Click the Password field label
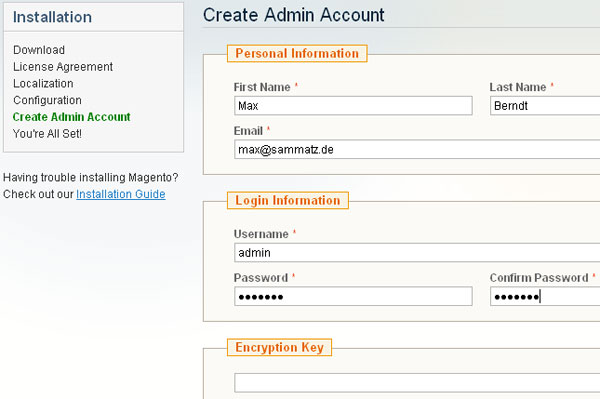The width and height of the screenshot is (600, 399). point(261,278)
